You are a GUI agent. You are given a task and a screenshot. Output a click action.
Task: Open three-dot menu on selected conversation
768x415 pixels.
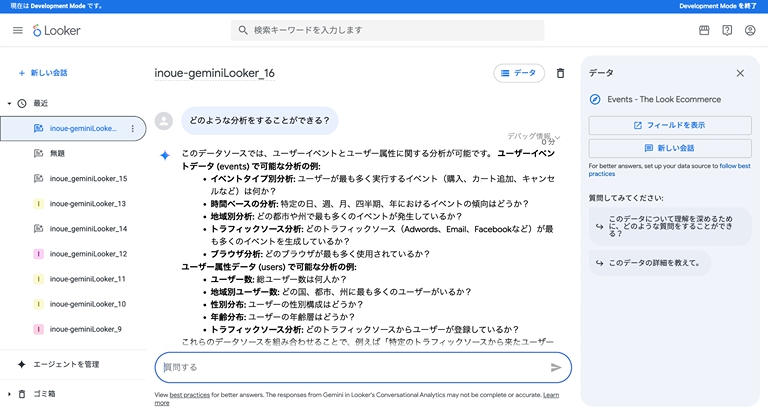point(133,128)
